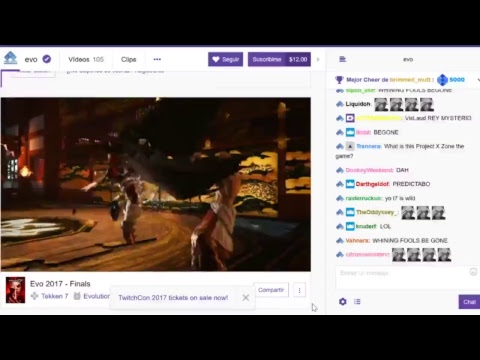
Task: Switch to the Clips tab
Action: [128, 60]
